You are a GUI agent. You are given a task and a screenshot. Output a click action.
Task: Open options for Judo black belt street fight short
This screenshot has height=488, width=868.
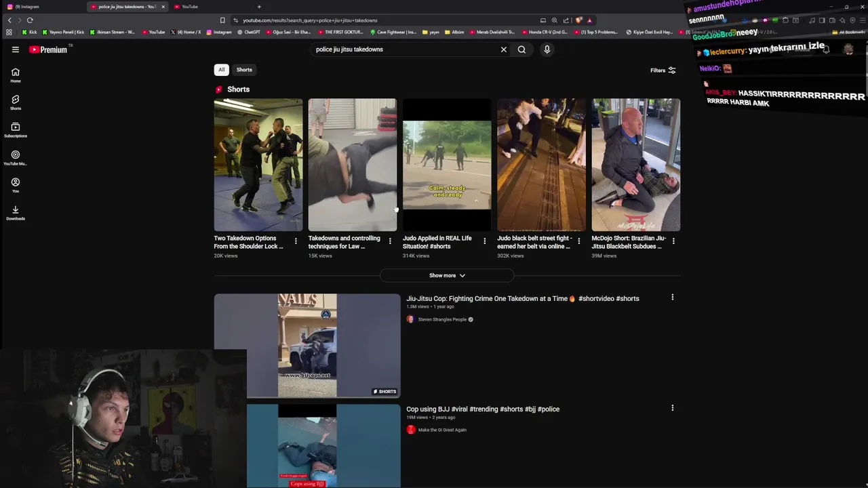tap(578, 241)
